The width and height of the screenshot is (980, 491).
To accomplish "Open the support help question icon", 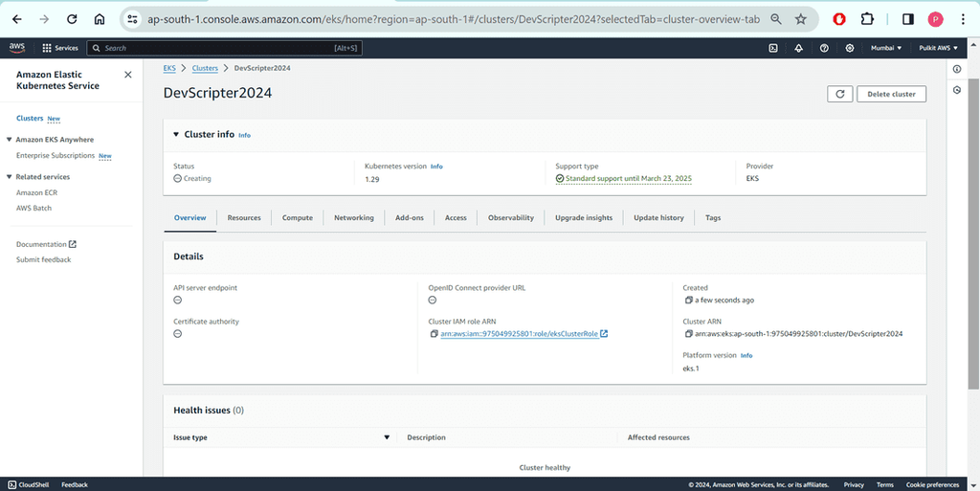I will (x=824, y=48).
